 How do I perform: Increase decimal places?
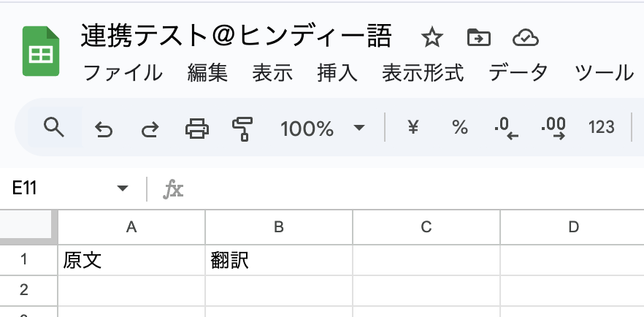point(553,129)
